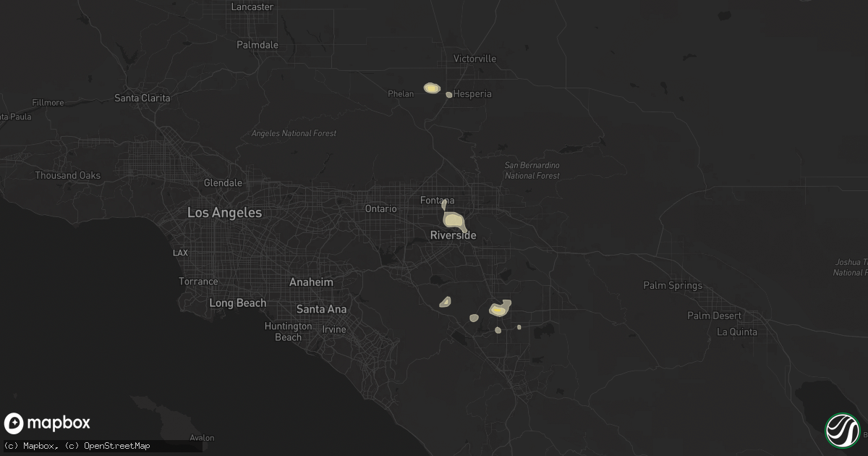868x456 pixels.
Task: Click the LAX airport label
Action: 180,253
